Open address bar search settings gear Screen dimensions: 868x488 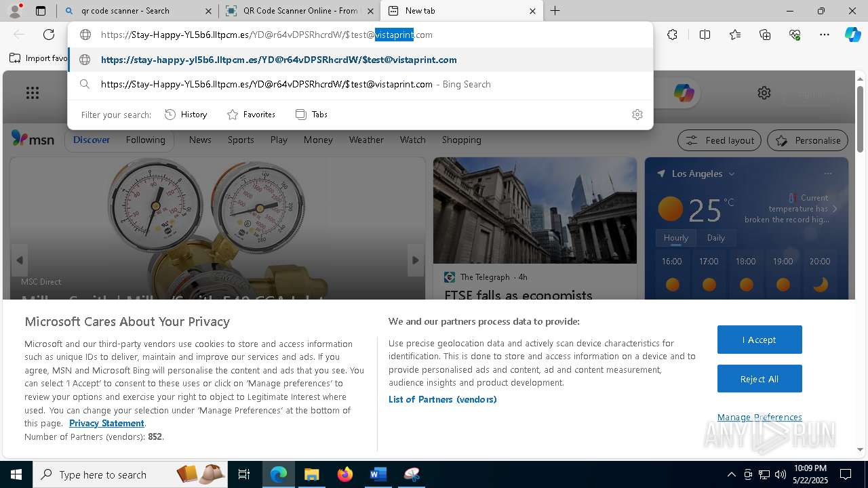coord(637,115)
